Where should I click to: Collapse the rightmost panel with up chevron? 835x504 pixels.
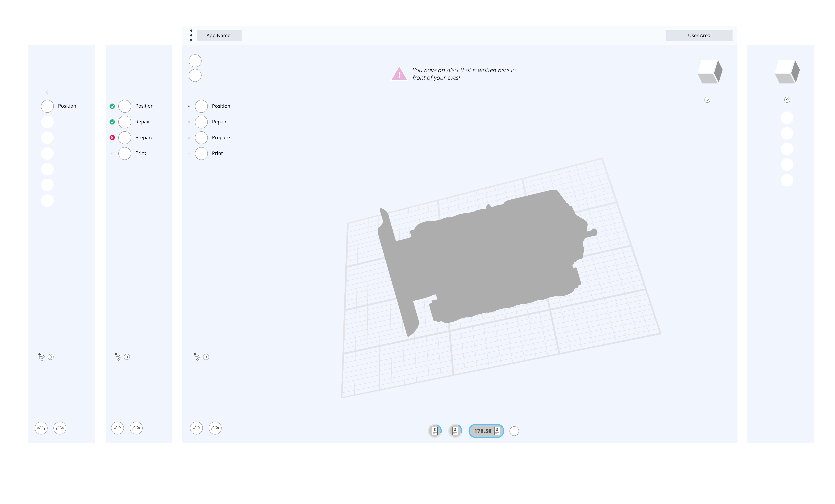[787, 99]
